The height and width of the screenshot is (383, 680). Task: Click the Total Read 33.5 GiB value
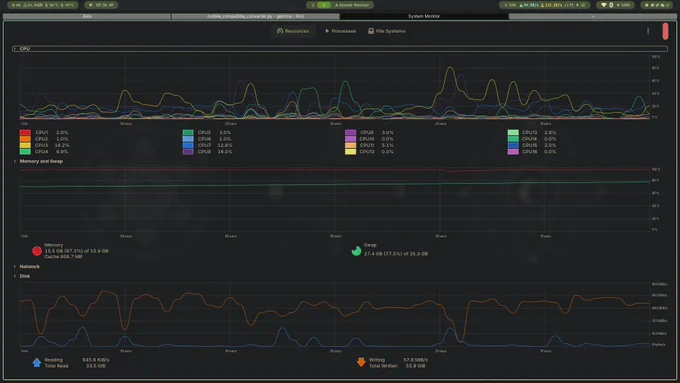click(95, 366)
